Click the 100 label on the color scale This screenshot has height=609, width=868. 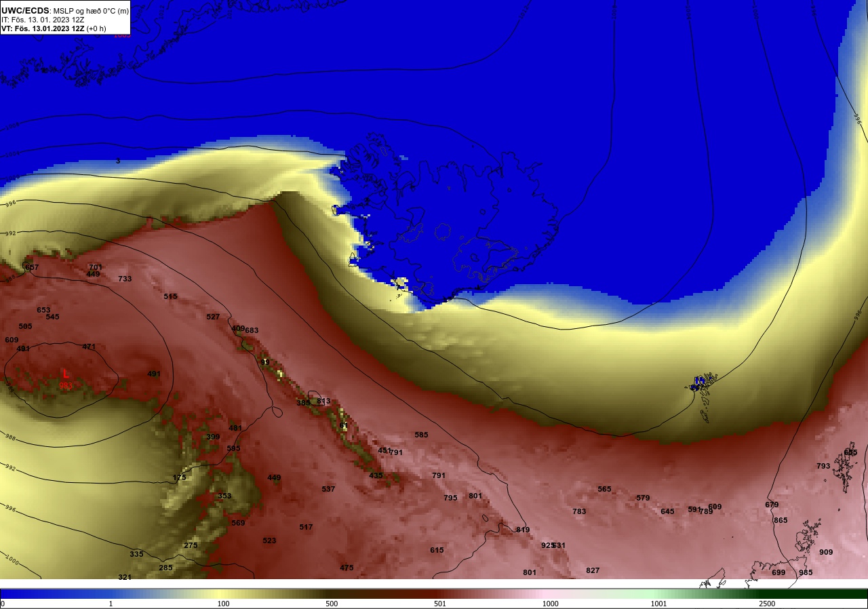point(223,604)
